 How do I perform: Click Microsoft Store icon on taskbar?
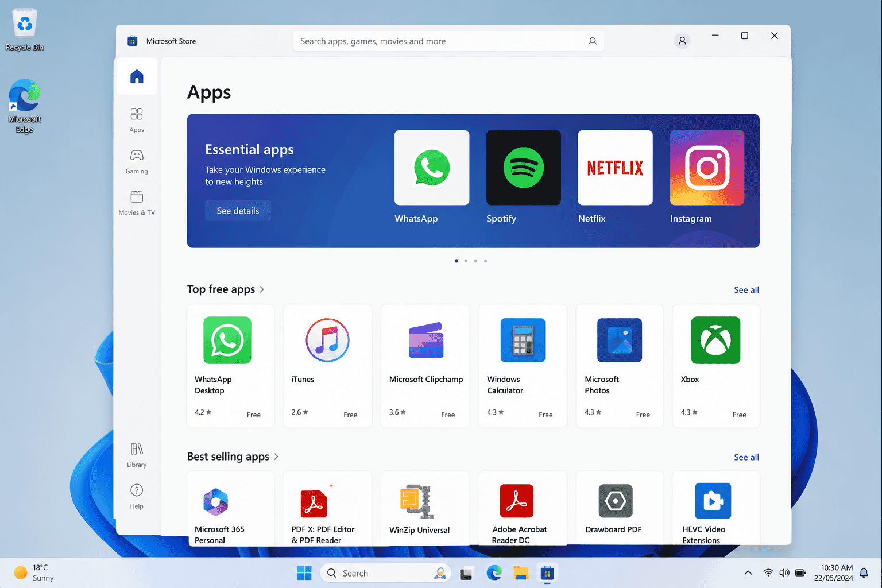point(547,573)
